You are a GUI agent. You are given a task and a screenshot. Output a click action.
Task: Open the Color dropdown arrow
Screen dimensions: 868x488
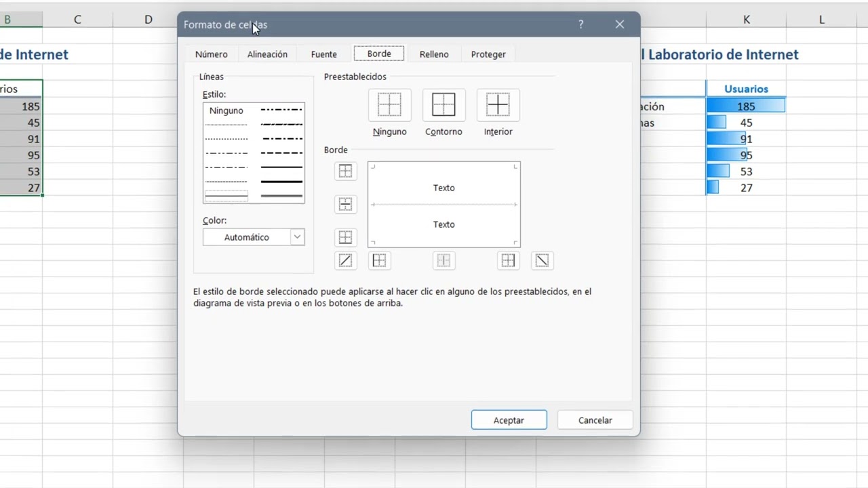297,237
